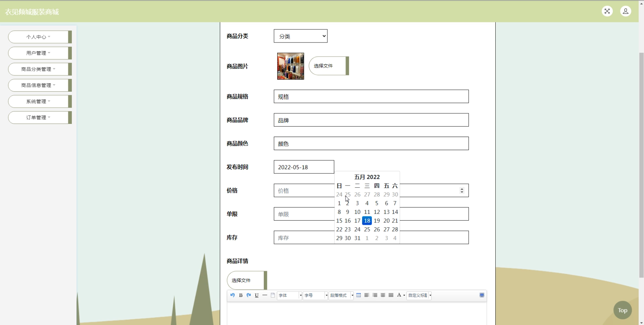Click the page vertical scrollbar
Image resolution: width=644 pixels, height=325 pixels.
coord(641,165)
